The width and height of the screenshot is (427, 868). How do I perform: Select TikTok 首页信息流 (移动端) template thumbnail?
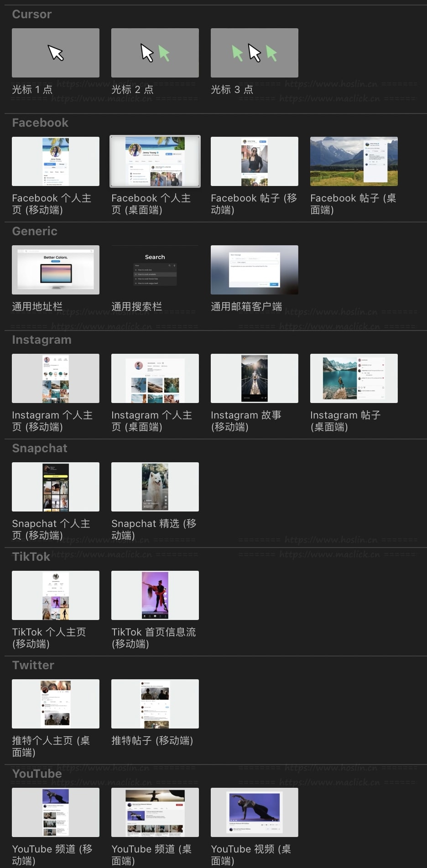tap(155, 595)
